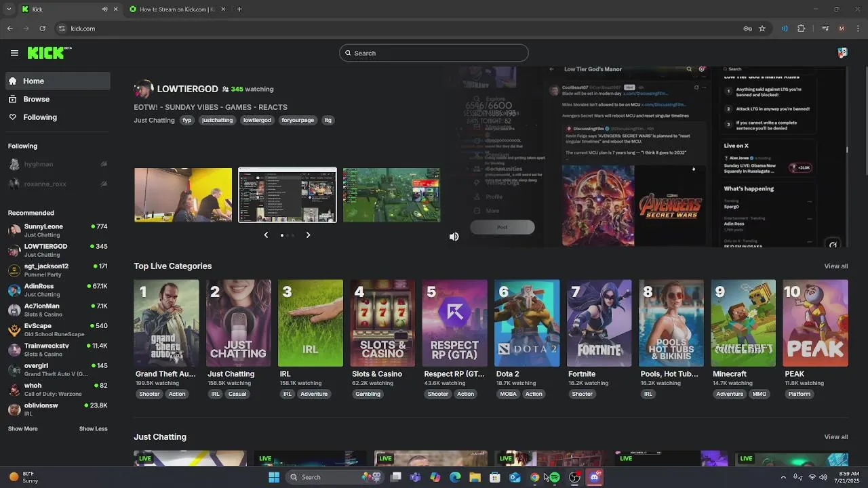Open Browse in the sidebar
The height and width of the screenshot is (488, 868).
[x=58, y=99]
